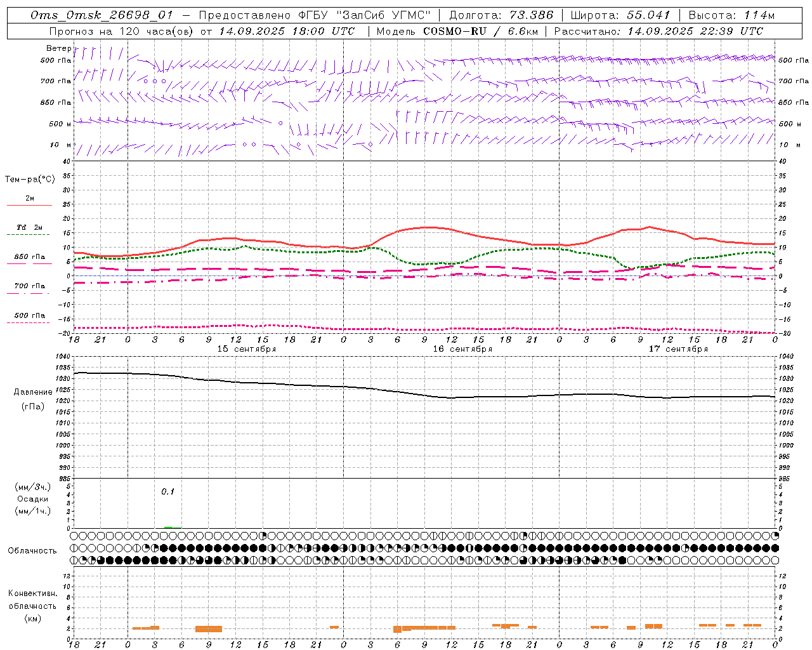Click the Тем-ра(°C) axis title
The width and height of the screenshot is (812, 650).
pos(30,180)
